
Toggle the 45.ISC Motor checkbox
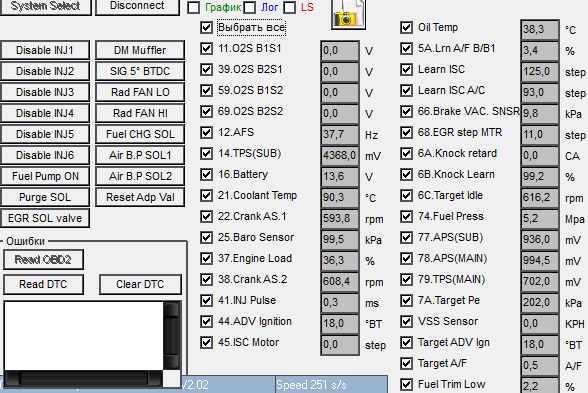[x=206, y=342]
